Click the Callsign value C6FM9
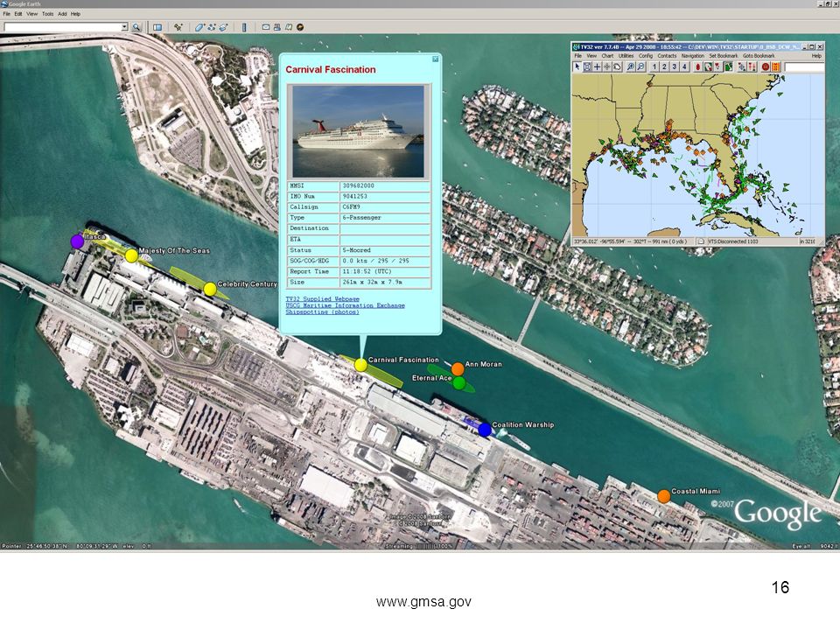The height and width of the screenshot is (630, 840). pos(352,207)
